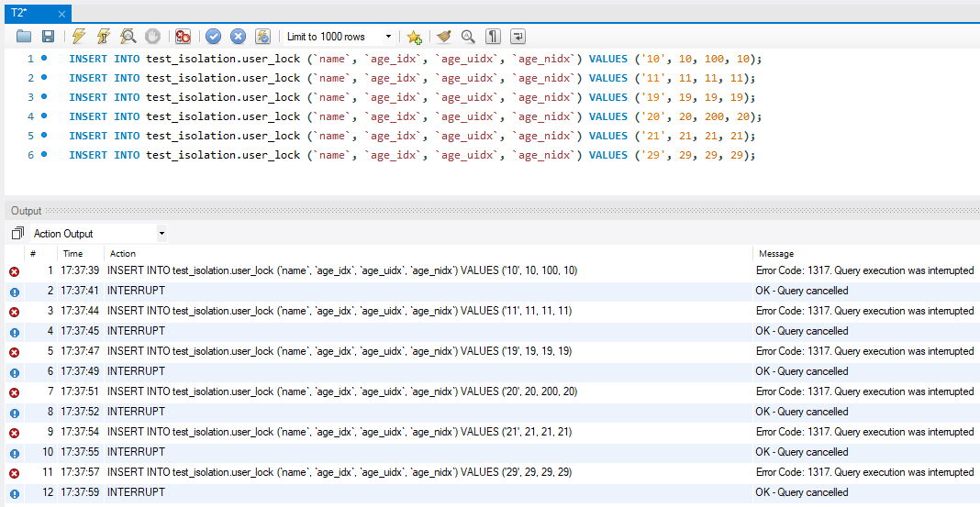Beautify the query with the broom icon

[x=444, y=37]
